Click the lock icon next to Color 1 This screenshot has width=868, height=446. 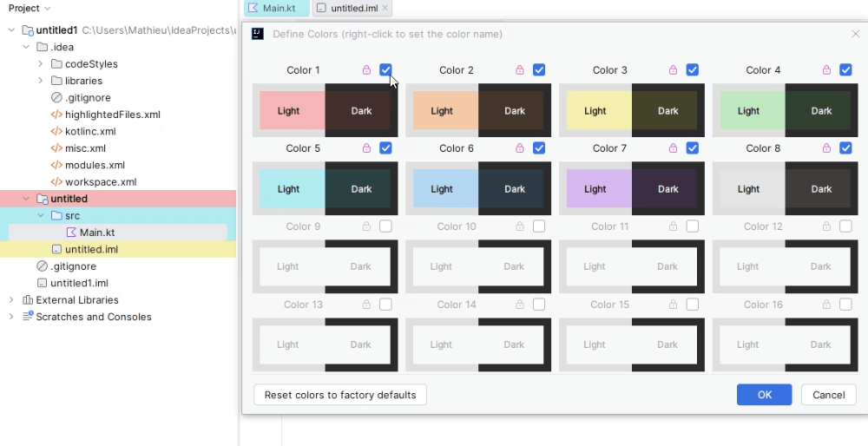coord(366,69)
